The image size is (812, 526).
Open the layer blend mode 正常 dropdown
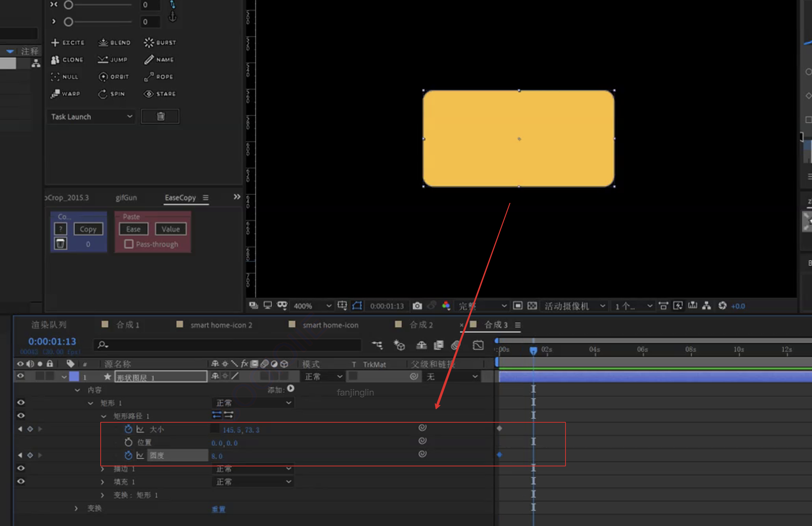(323, 377)
